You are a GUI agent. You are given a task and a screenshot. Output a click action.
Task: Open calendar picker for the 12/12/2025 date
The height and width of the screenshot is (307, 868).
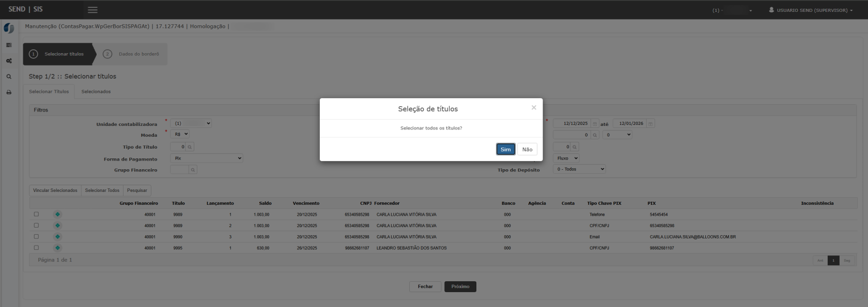pyautogui.click(x=595, y=124)
